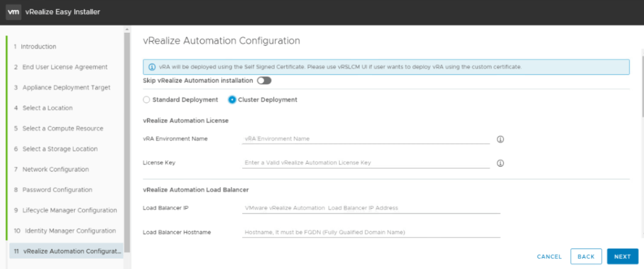Click the info icon in certificate banner
This screenshot has height=269, width=644.
coord(152,67)
